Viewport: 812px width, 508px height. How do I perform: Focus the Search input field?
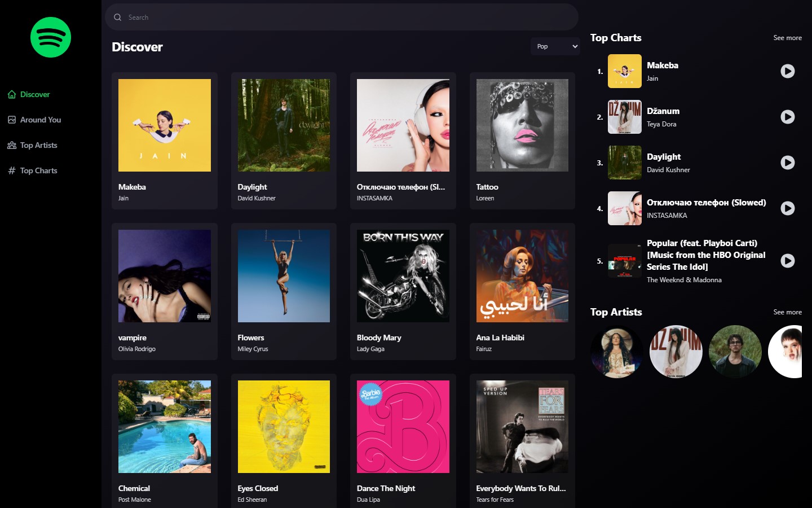342,17
